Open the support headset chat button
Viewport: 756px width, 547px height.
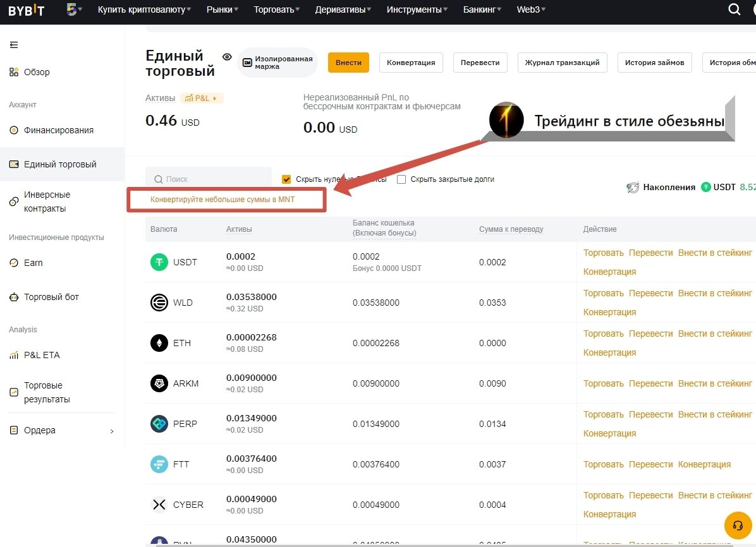[x=738, y=526]
